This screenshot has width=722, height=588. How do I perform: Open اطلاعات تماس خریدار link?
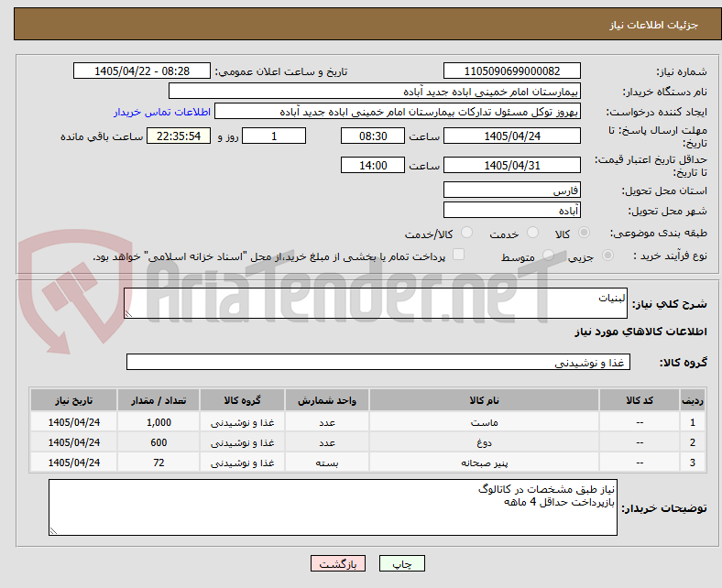(162, 112)
